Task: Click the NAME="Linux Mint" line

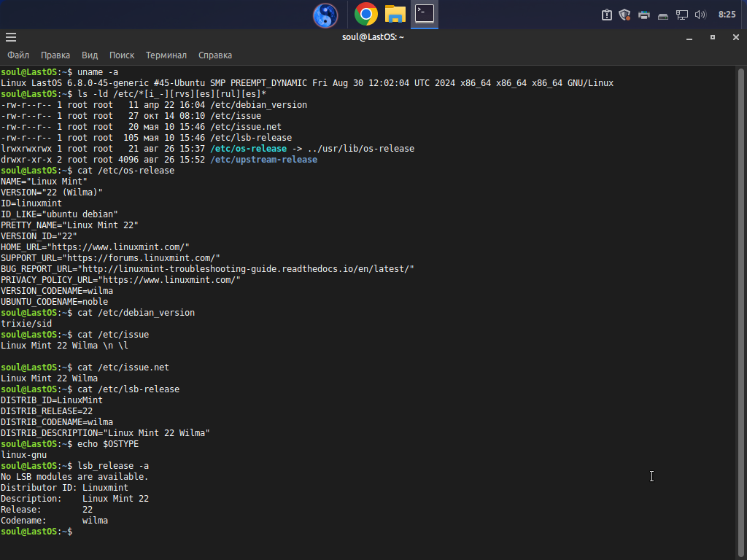Action: pyautogui.click(x=44, y=182)
